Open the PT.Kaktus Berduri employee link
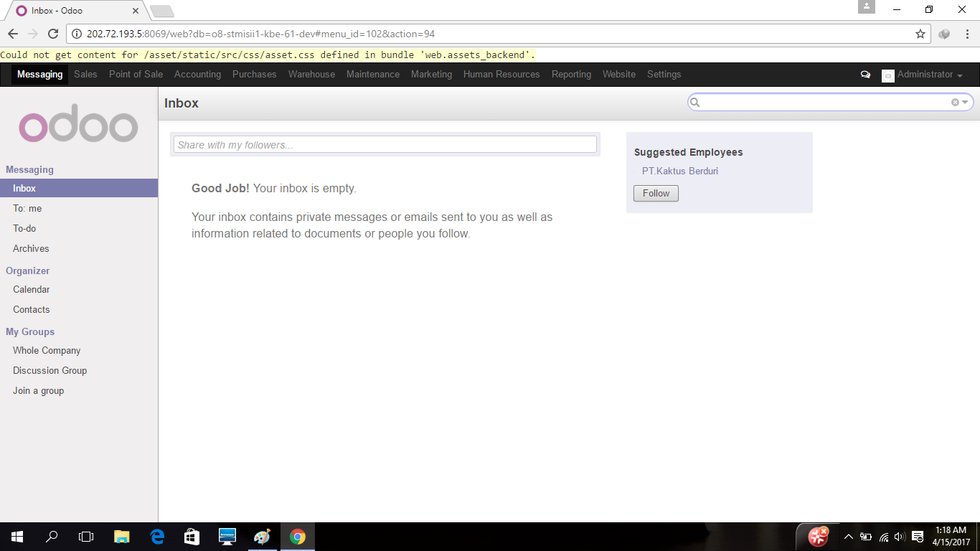 coord(679,171)
